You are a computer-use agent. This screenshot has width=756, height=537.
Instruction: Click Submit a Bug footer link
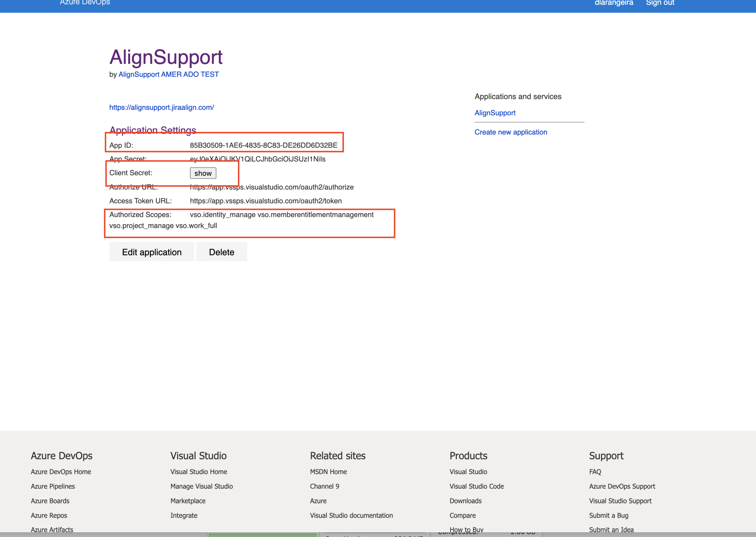tap(608, 515)
